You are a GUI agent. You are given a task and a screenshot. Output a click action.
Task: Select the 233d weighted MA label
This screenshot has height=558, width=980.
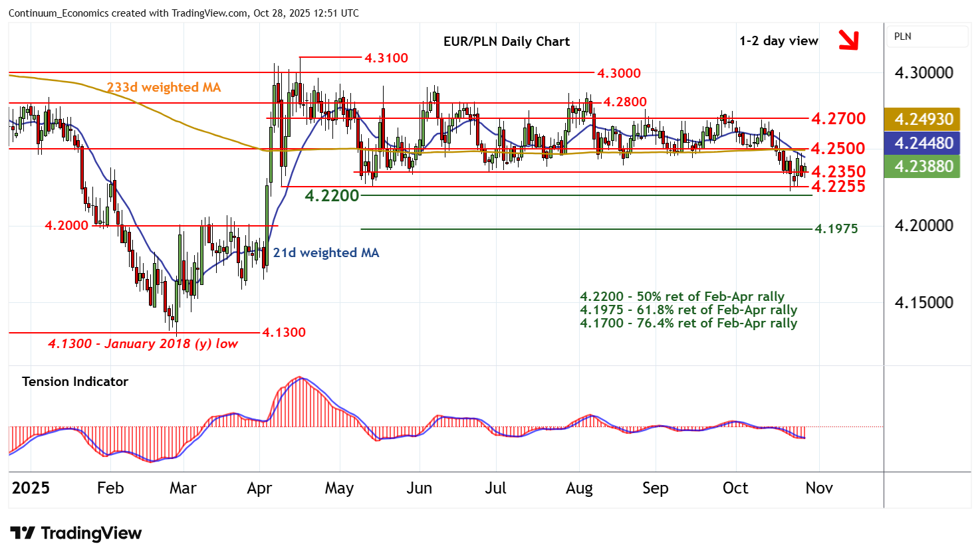pyautogui.click(x=164, y=87)
